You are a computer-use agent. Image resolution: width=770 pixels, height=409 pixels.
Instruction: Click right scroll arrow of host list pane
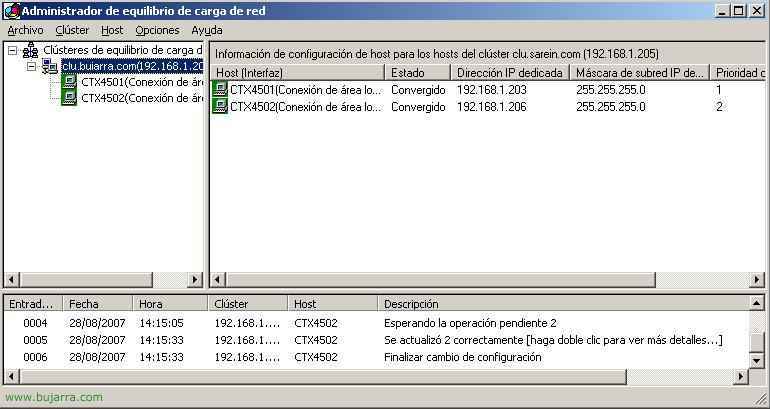[x=757, y=280]
